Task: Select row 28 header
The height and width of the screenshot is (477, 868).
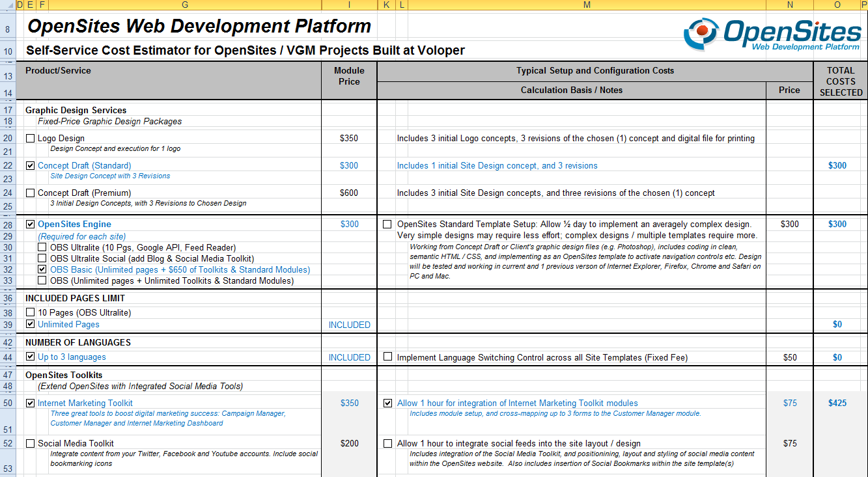Action: coord(8,225)
